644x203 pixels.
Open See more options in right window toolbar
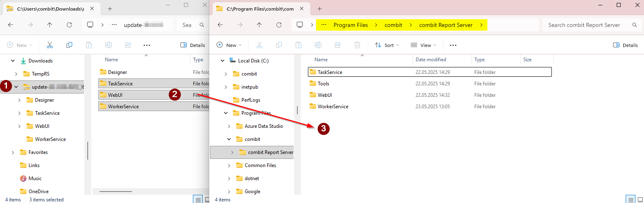453,45
